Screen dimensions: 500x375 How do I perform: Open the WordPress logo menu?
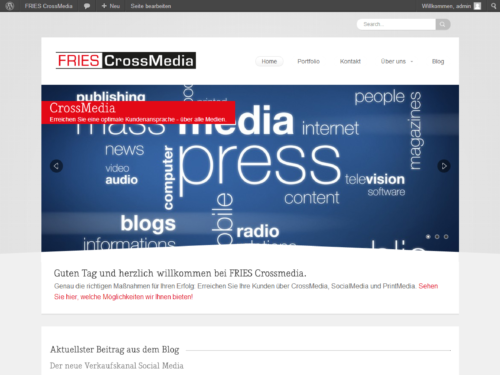[x=10, y=6]
